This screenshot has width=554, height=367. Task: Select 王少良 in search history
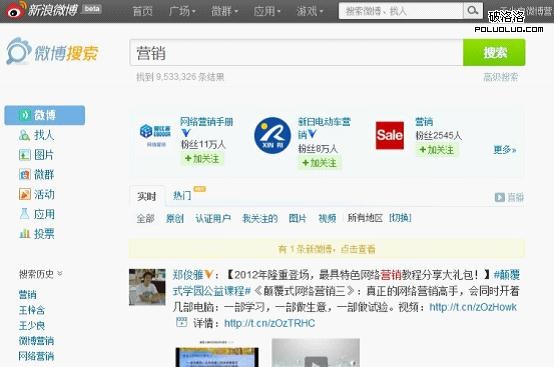32,325
